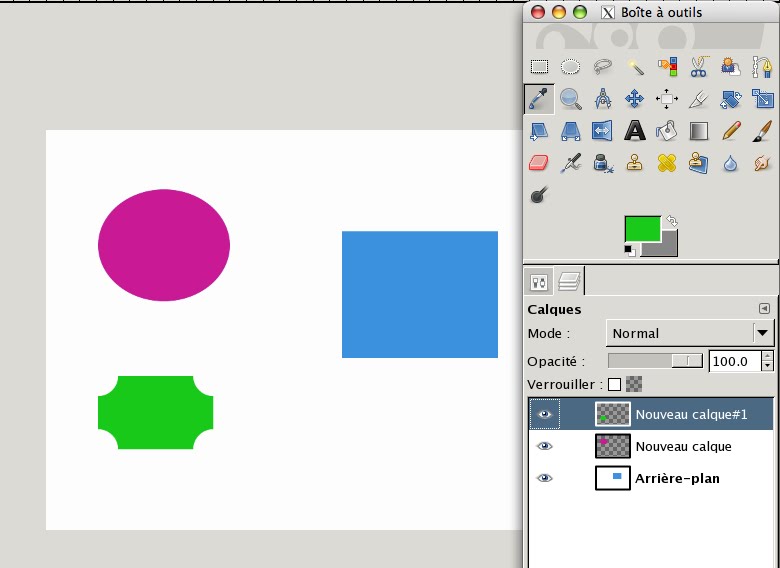Select the Fuzzy Select magic wand tool
The image size is (780, 568).
pyautogui.click(x=635, y=67)
